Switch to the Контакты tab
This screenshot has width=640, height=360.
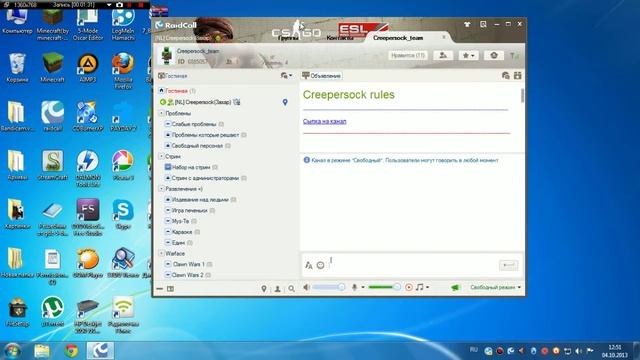click(340, 38)
